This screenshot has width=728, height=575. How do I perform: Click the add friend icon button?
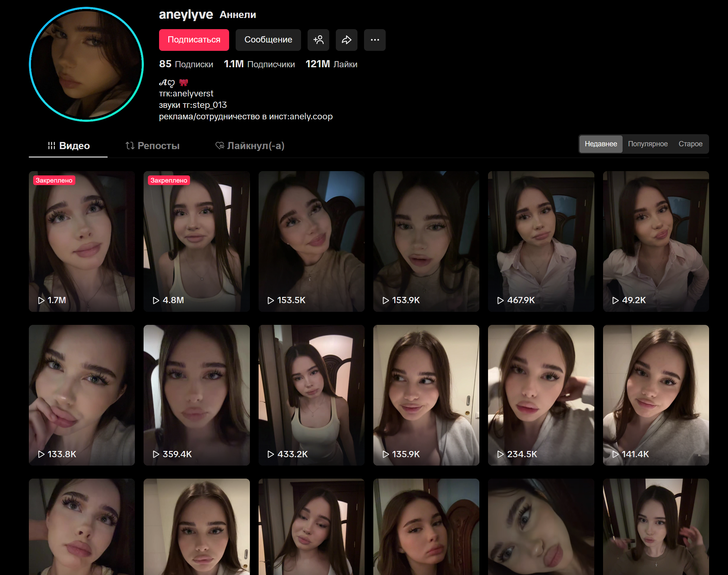[318, 40]
